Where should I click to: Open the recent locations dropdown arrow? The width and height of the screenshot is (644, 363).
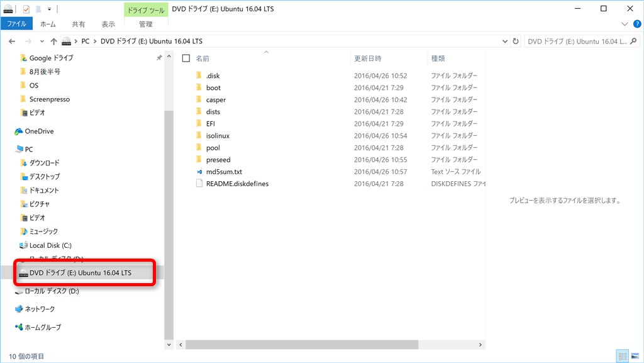click(42, 41)
